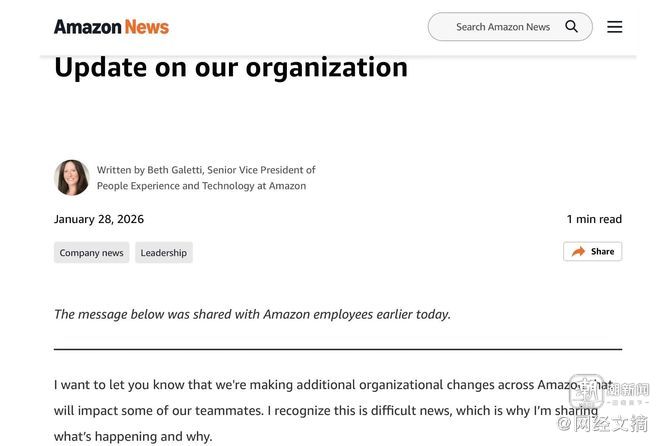This screenshot has height=446, width=660.
Task: Select the headline Update on our organization
Action: 231,67
